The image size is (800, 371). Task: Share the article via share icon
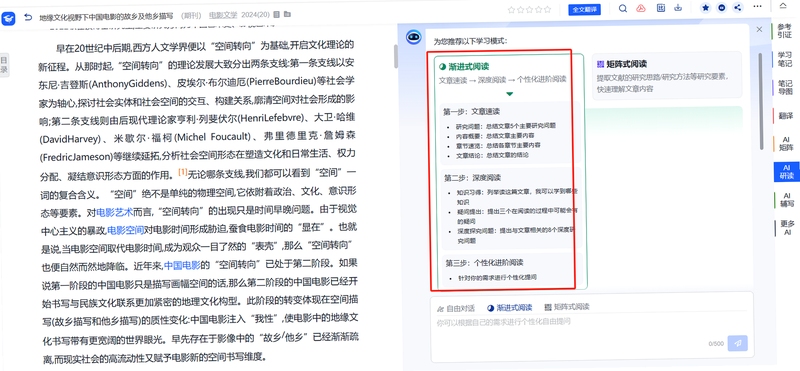[x=737, y=8]
